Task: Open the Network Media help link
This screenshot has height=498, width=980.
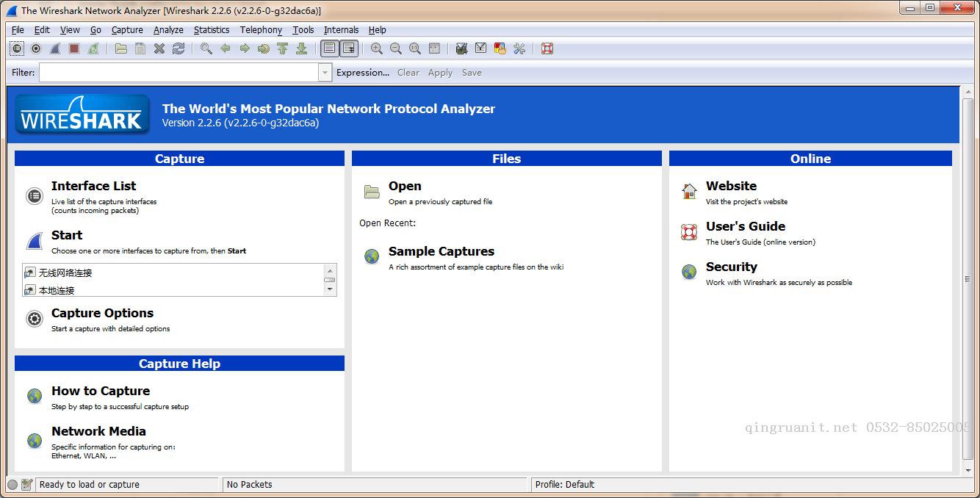Action: tap(98, 431)
